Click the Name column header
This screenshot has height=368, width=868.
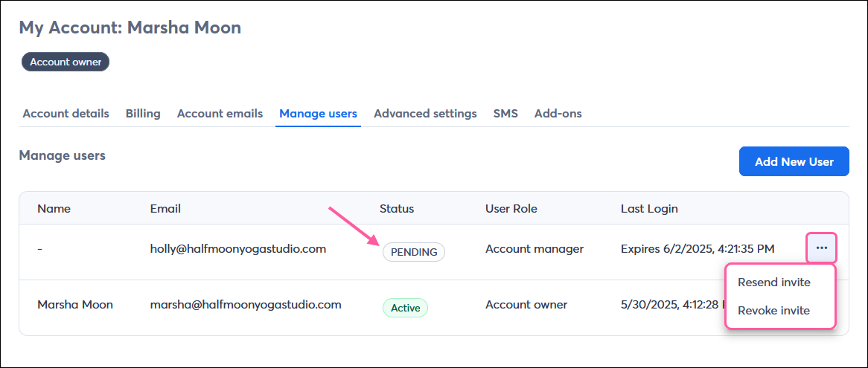(x=54, y=209)
